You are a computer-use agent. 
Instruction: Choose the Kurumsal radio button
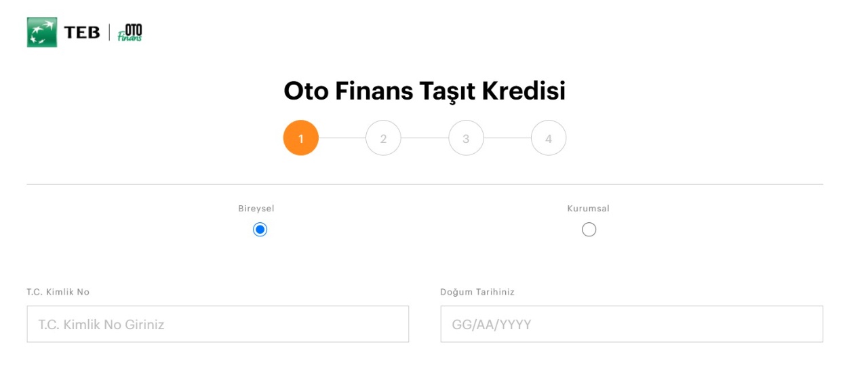(589, 230)
